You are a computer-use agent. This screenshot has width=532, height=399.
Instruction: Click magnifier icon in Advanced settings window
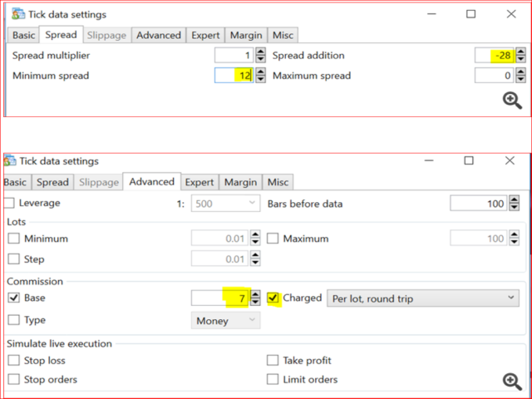pos(512,382)
